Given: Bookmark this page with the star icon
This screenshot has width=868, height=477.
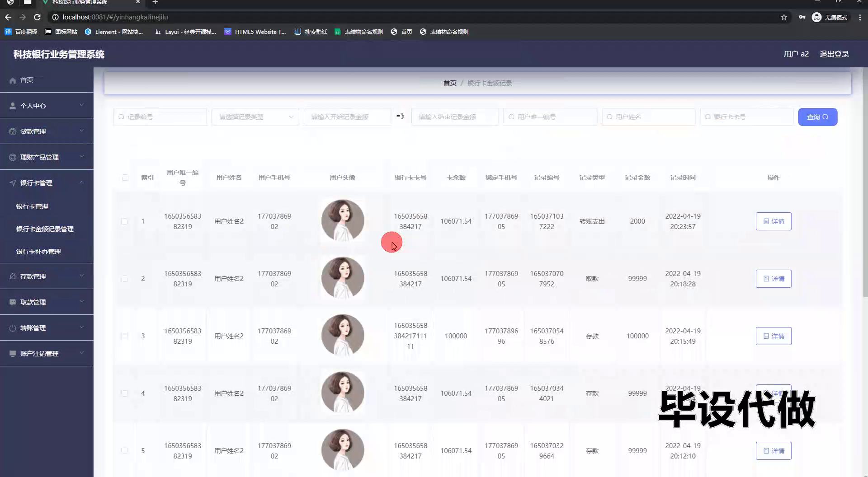Looking at the screenshot, I should [784, 17].
